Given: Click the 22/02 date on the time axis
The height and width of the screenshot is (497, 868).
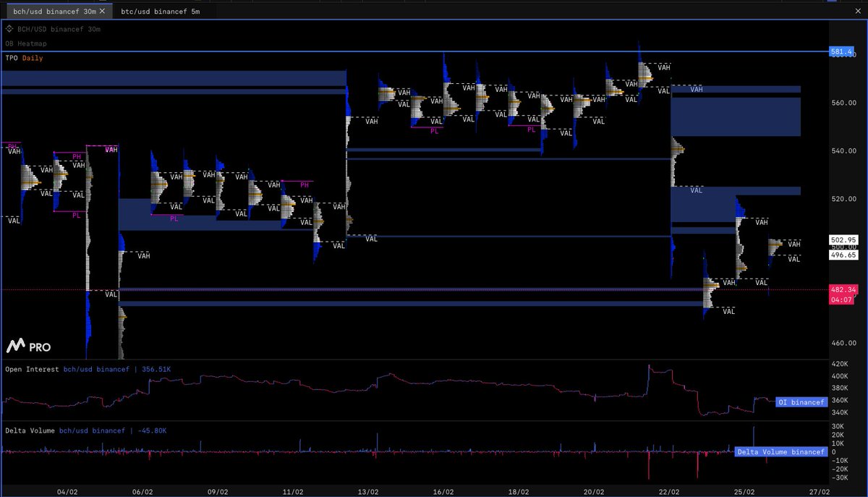Looking at the screenshot, I should pos(668,491).
